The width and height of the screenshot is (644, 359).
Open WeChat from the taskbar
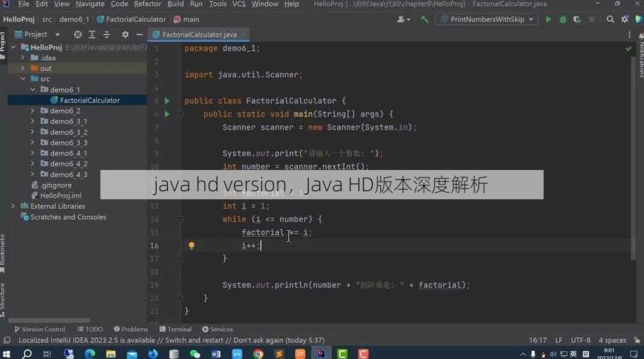click(x=195, y=354)
